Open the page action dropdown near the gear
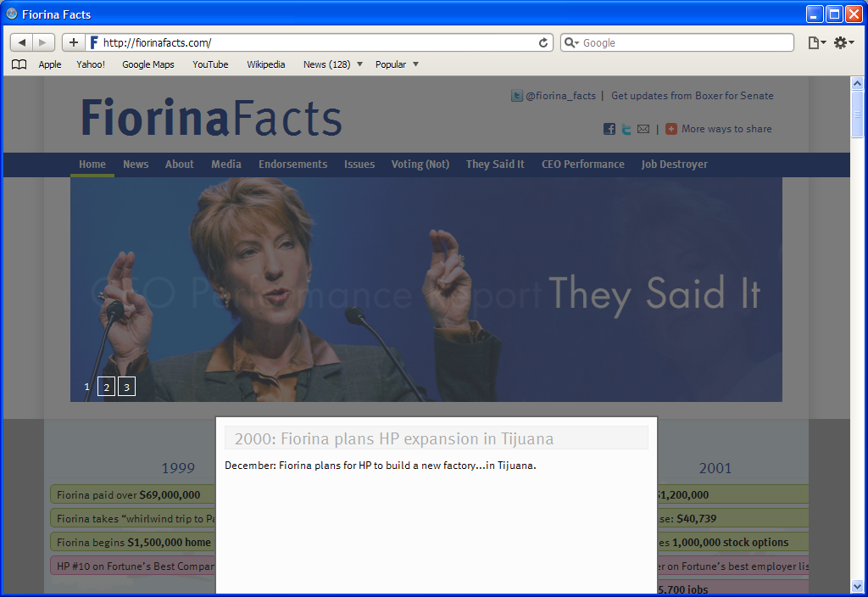 pos(815,42)
